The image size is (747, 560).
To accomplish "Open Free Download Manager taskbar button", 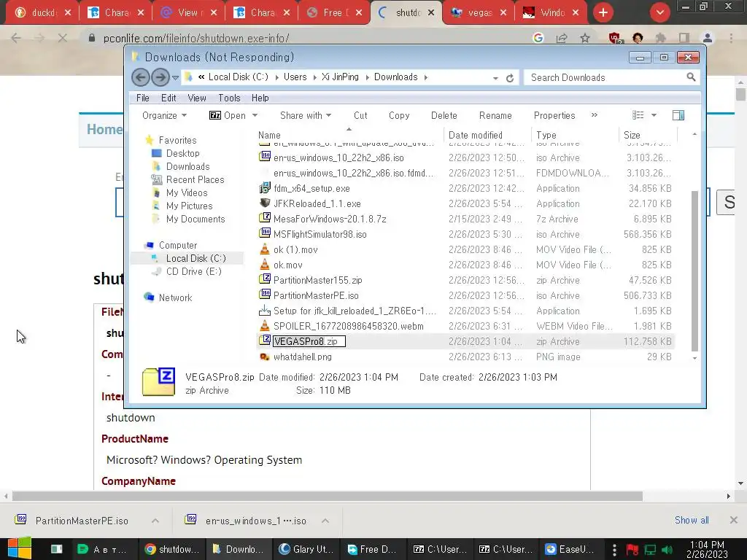I will pos(373,549).
